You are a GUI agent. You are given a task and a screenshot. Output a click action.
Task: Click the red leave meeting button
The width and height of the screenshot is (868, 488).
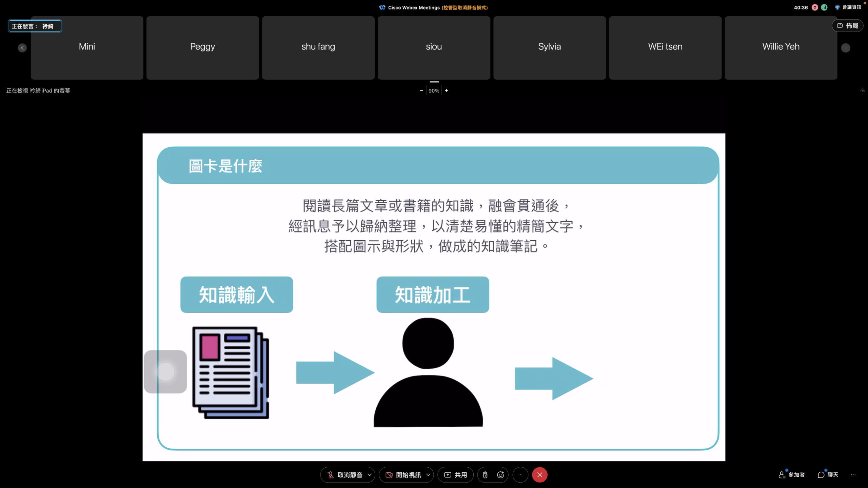(x=539, y=475)
